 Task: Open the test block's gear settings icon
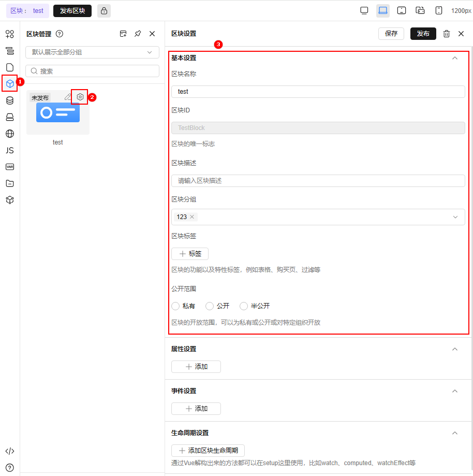point(80,97)
